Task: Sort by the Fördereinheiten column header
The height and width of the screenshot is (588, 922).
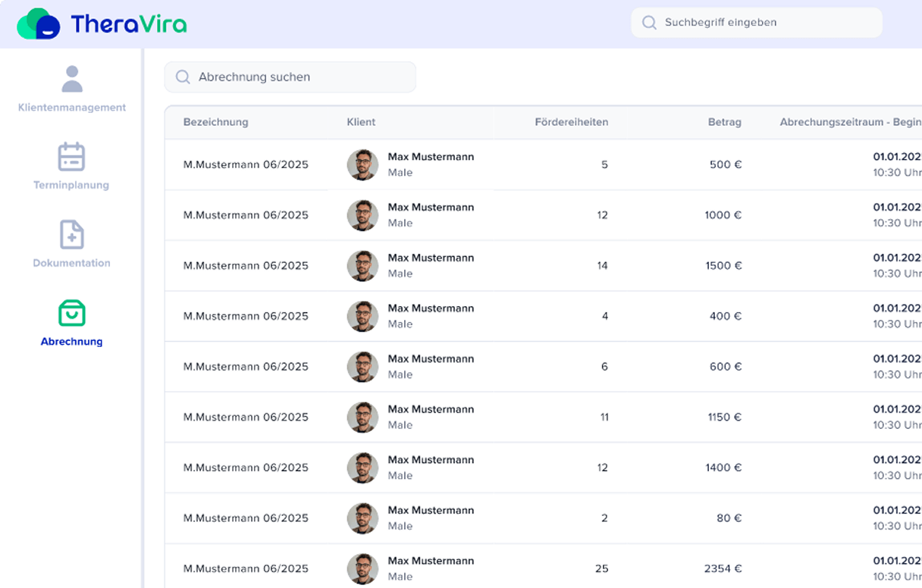Action: (x=571, y=122)
